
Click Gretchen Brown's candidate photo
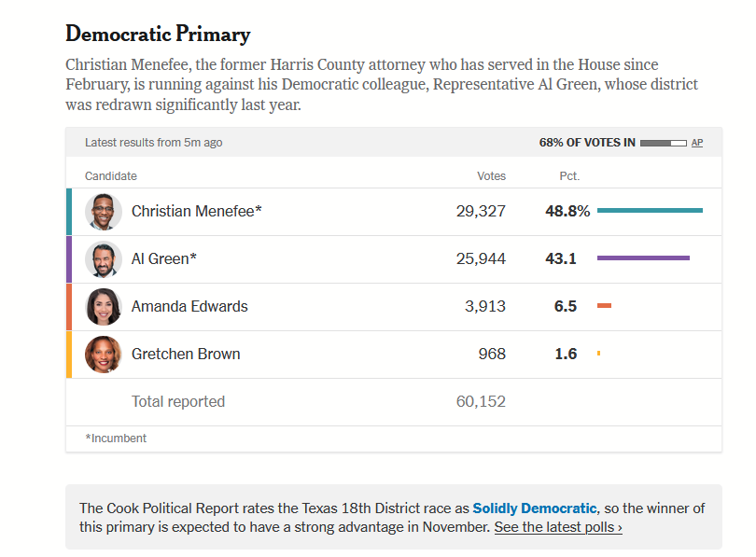104,355
